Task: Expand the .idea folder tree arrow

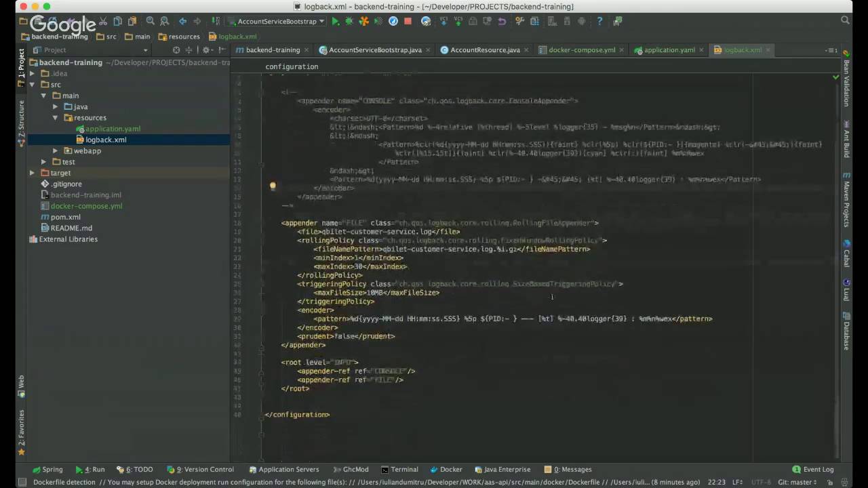Action: point(32,73)
